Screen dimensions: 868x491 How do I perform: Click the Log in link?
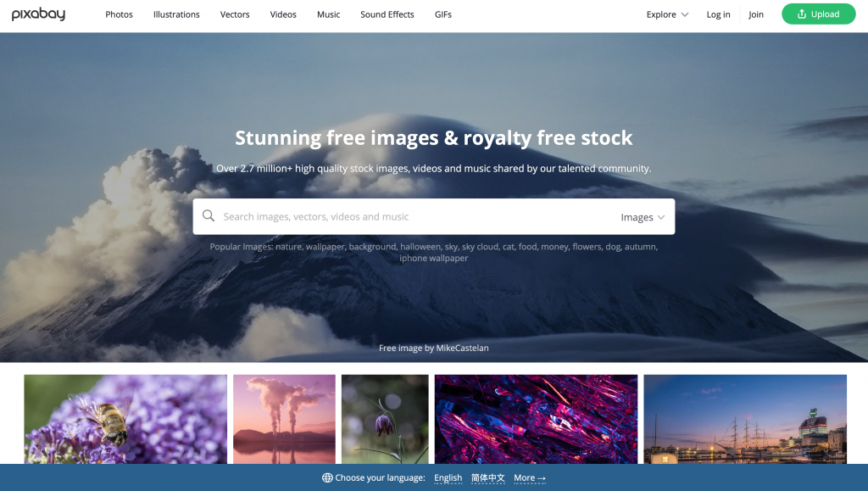[x=718, y=14]
